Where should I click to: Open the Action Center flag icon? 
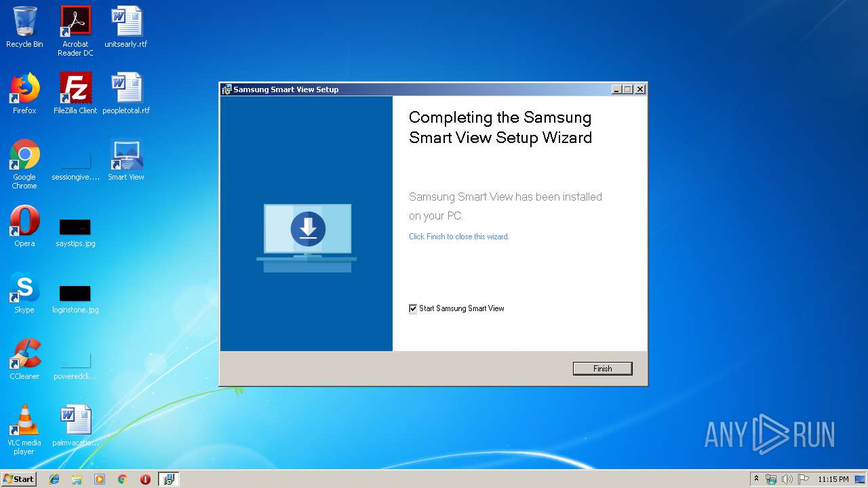(804, 479)
